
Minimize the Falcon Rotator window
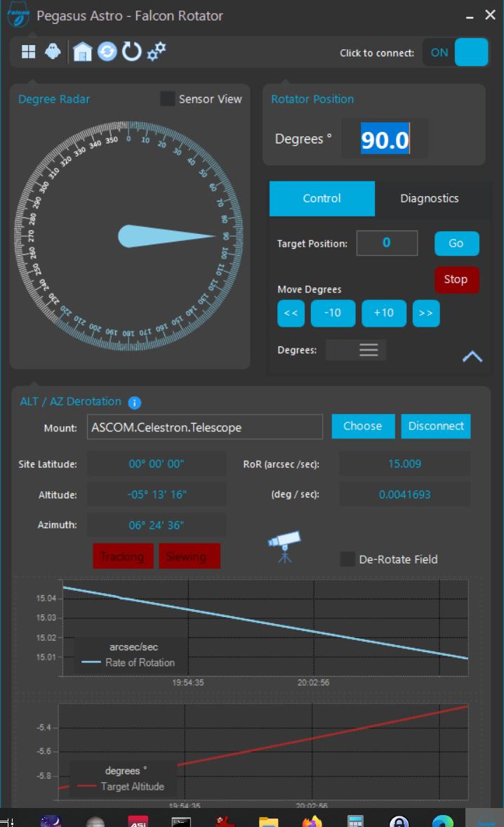tap(469, 16)
